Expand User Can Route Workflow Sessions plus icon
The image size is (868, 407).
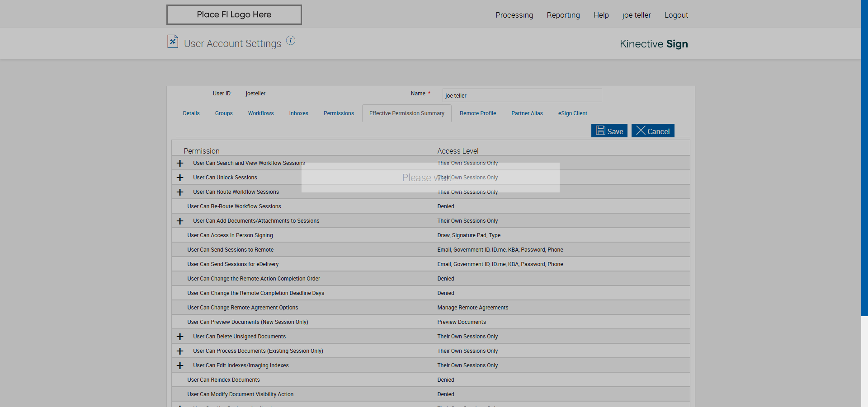pyautogui.click(x=180, y=192)
